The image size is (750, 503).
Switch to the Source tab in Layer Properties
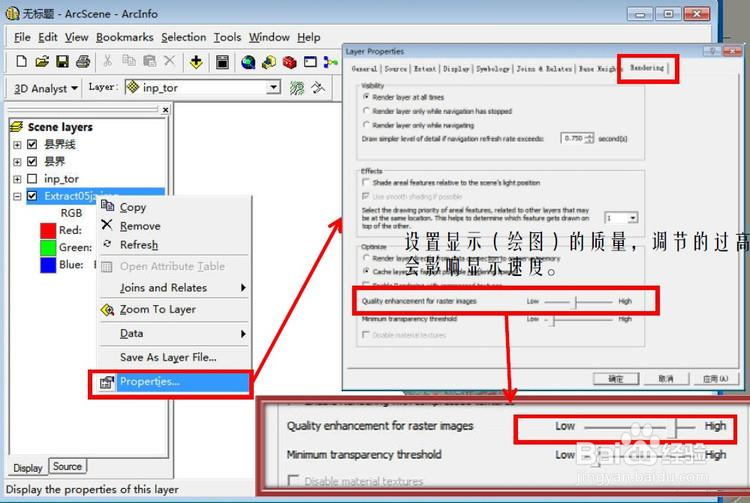pos(396,69)
